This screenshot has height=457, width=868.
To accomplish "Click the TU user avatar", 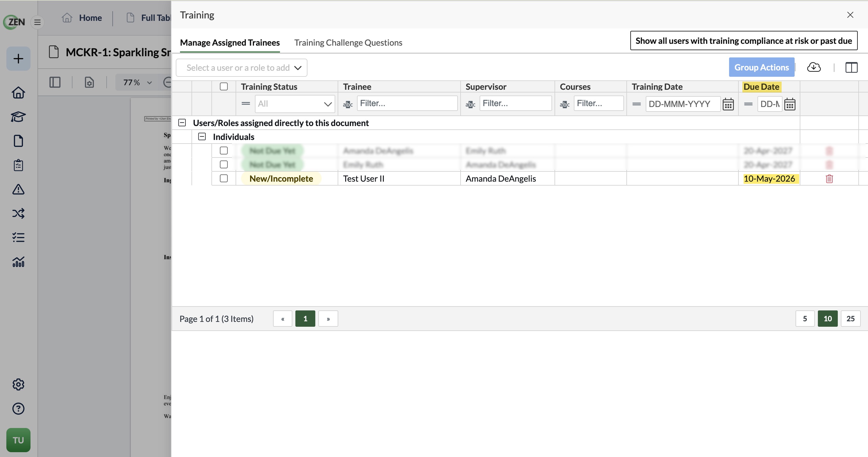I will [x=18, y=440].
